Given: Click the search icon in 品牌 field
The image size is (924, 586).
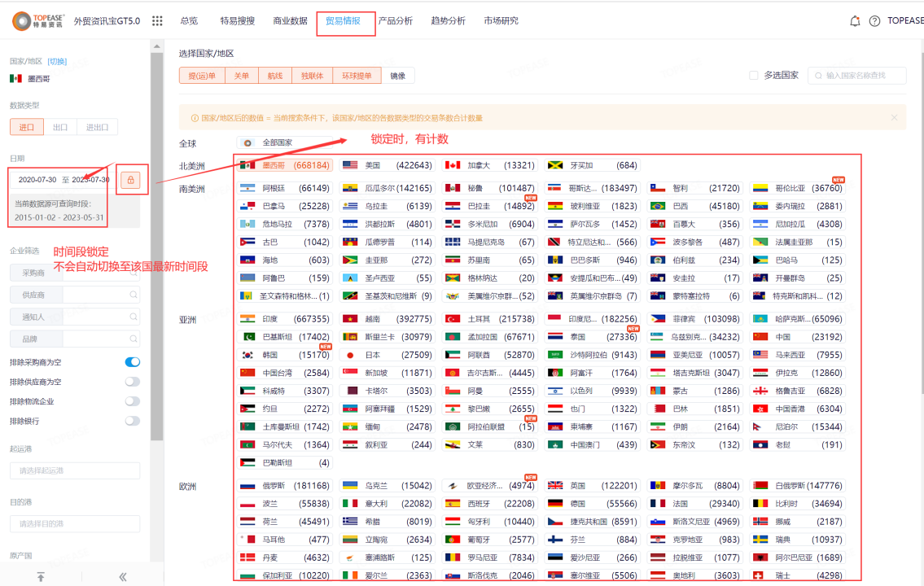Looking at the screenshot, I should 134,339.
